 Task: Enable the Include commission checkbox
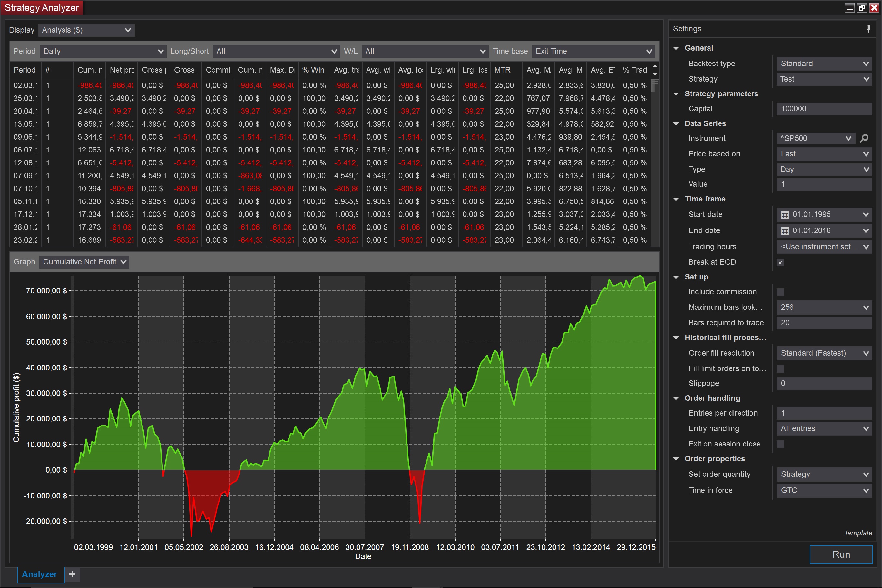point(780,292)
